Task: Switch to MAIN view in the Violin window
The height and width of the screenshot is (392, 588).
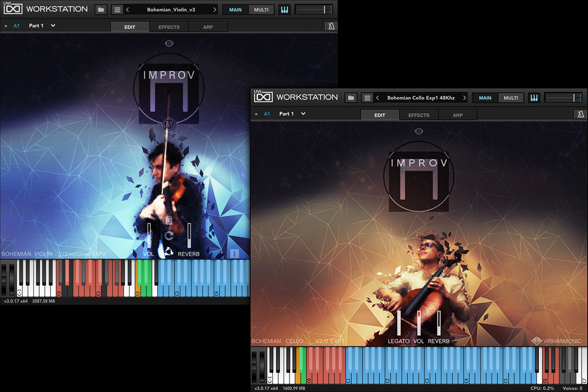Action: 235,9
